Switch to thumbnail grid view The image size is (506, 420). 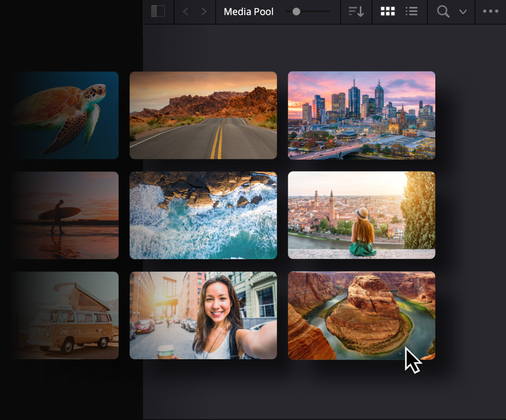click(387, 11)
